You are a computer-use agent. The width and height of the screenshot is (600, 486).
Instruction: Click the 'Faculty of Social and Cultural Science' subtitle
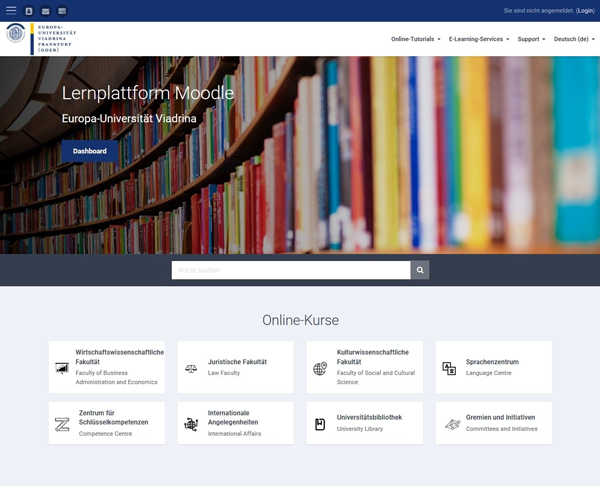[x=376, y=377]
